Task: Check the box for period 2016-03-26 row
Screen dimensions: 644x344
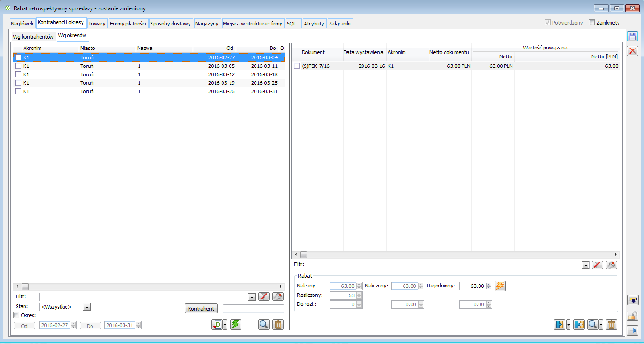Action: 18,91
